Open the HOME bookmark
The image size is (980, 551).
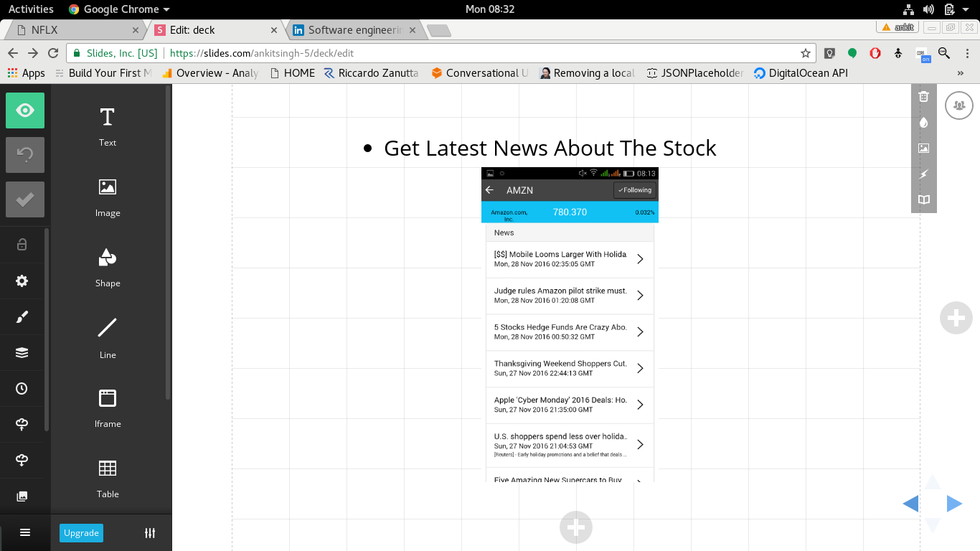pyautogui.click(x=292, y=73)
